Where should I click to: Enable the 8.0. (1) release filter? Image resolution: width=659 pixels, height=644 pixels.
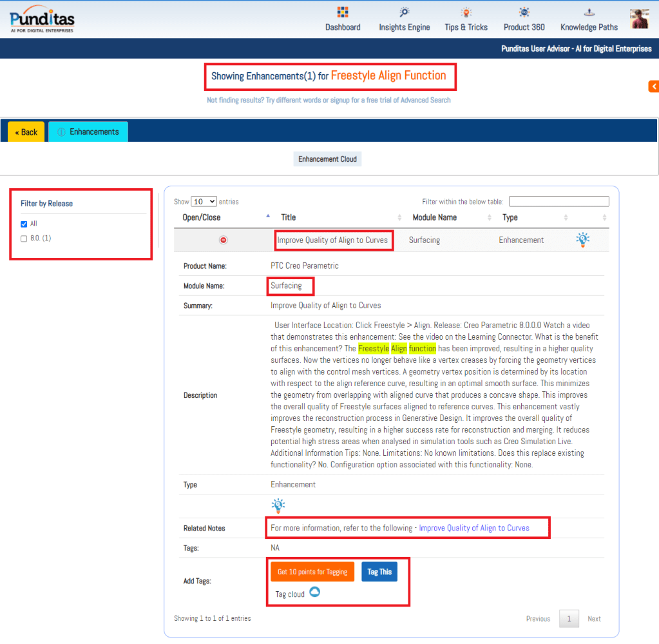tap(24, 239)
